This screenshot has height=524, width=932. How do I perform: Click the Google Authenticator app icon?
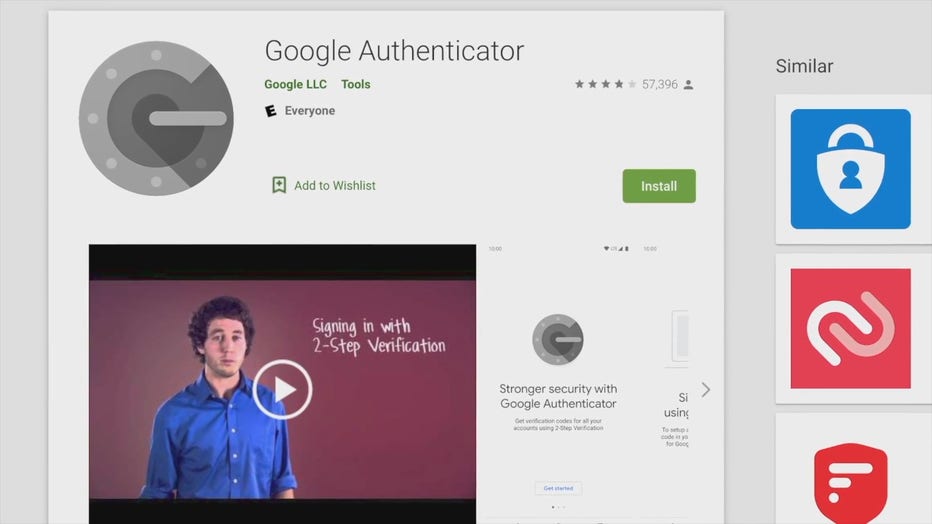click(x=156, y=118)
